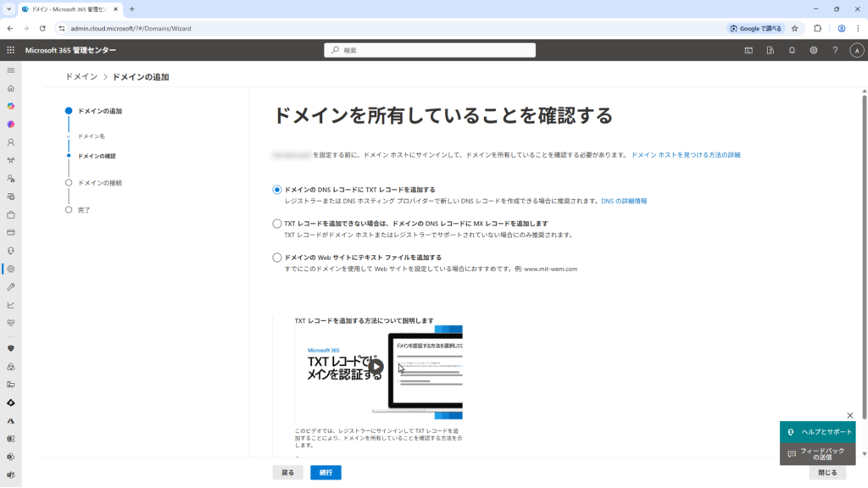
Task: Open the settings gear in the top bar
Action: pos(813,50)
